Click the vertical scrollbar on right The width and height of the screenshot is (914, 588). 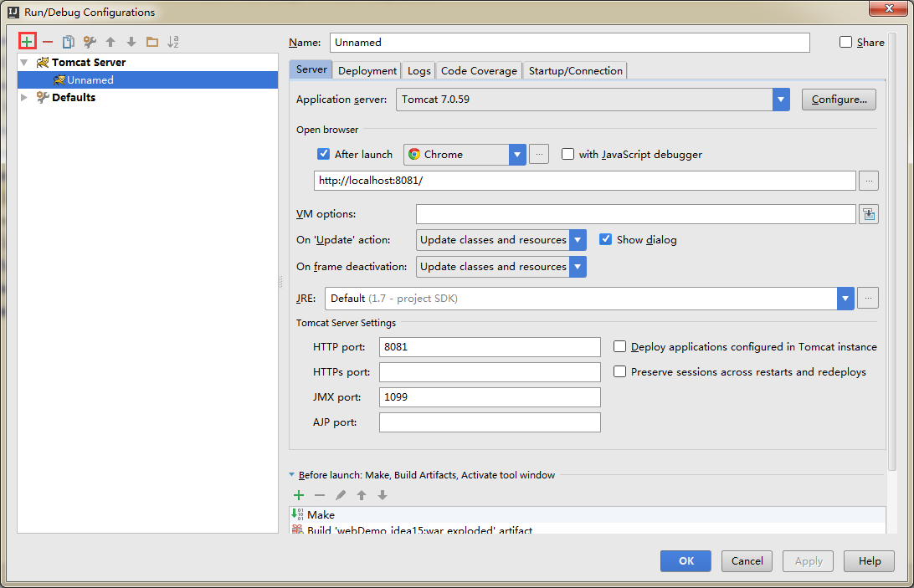coord(892,251)
